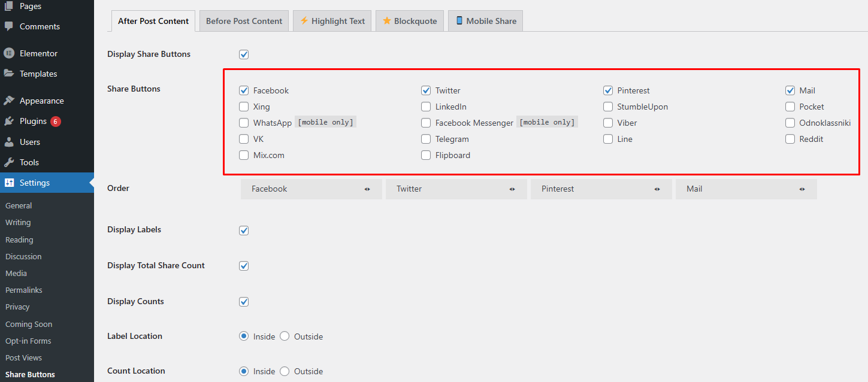Tick the WhatsApp mobile only checkbox
The height and width of the screenshot is (382, 868).
244,123
